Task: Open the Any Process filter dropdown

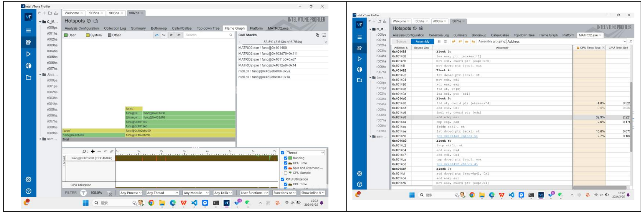Action: 131,193
